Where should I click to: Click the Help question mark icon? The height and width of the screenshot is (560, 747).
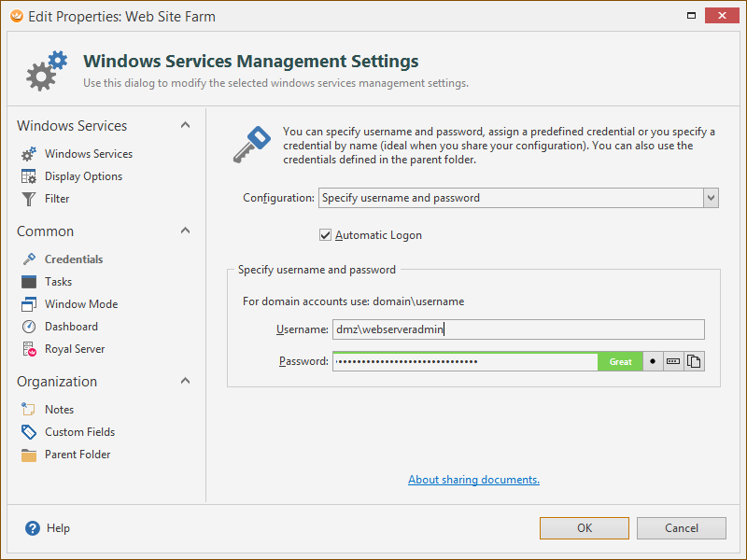(33, 528)
